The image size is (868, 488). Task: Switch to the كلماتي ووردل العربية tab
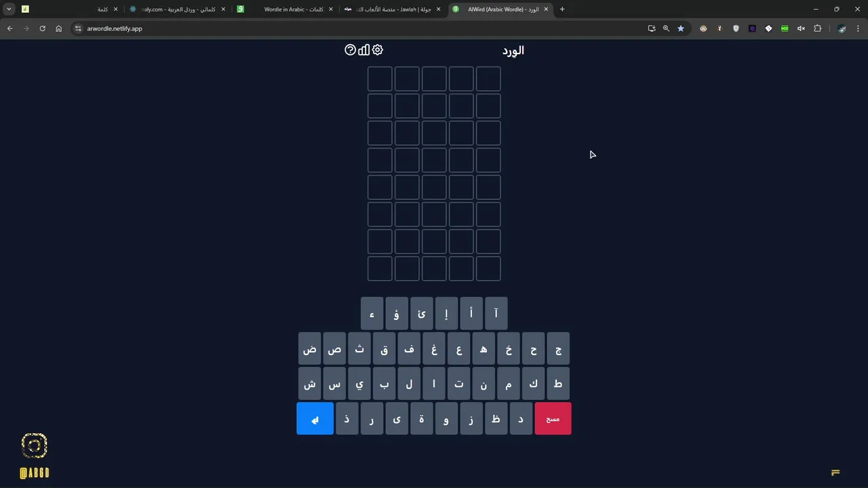point(176,9)
